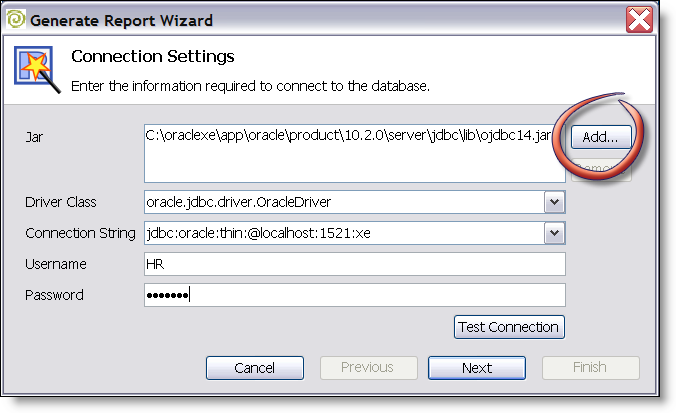Image resolution: width=676 pixels, height=413 pixels.
Task: Click into the Password field
Action: (x=355, y=295)
